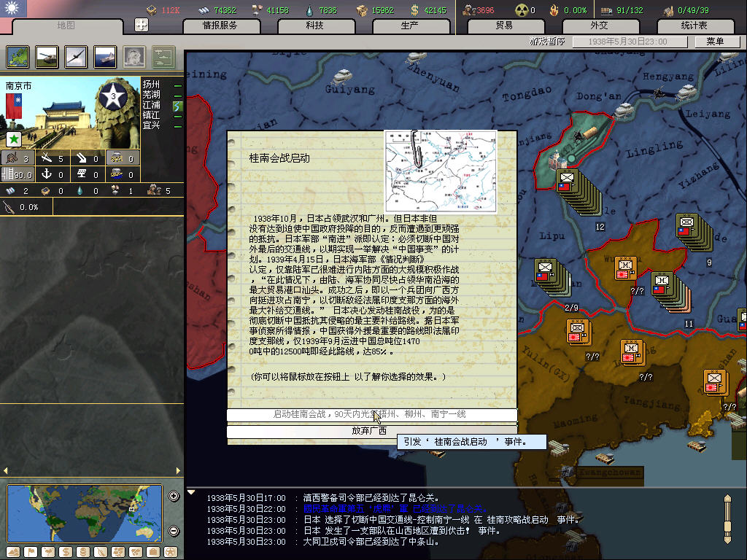Click the 靖西警备司令部 log message

[x=371, y=498]
